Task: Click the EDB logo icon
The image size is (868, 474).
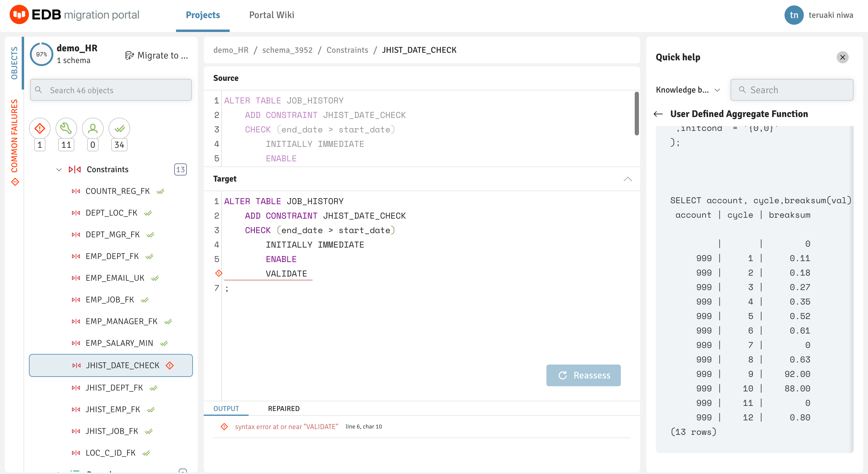Action: click(19, 15)
